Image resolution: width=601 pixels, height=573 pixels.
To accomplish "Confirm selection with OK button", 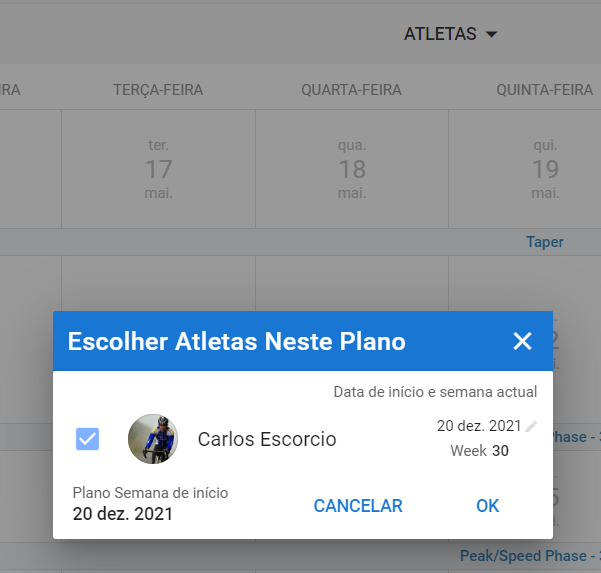I will 488,506.
